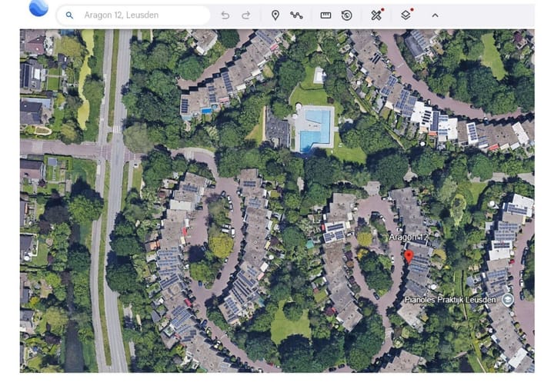Collapse the toolbar with the chevron
This screenshot has width=554, height=392.
(x=435, y=15)
